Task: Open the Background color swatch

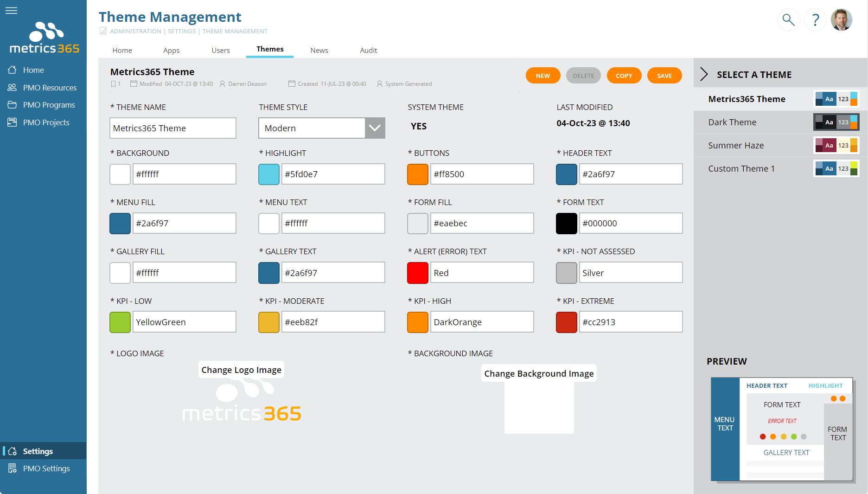Action: [x=120, y=174]
